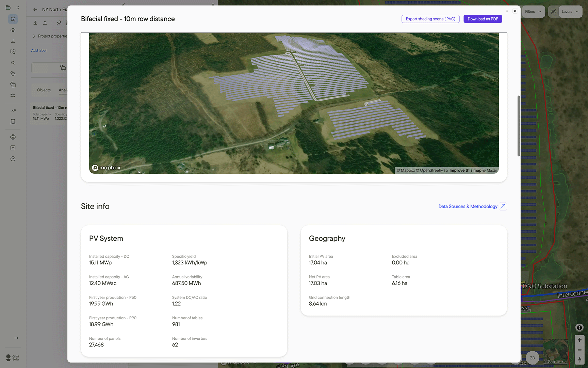Select the Satellite basemap thumbnail
This screenshot has width=588, height=368.
coord(555,352)
